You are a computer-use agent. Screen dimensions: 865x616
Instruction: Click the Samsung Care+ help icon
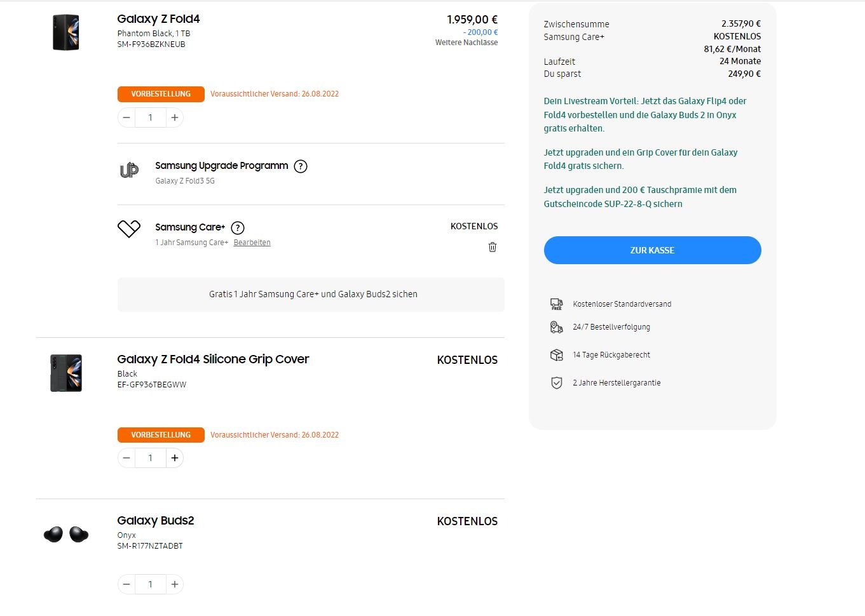pyautogui.click(x=238, y=228)
